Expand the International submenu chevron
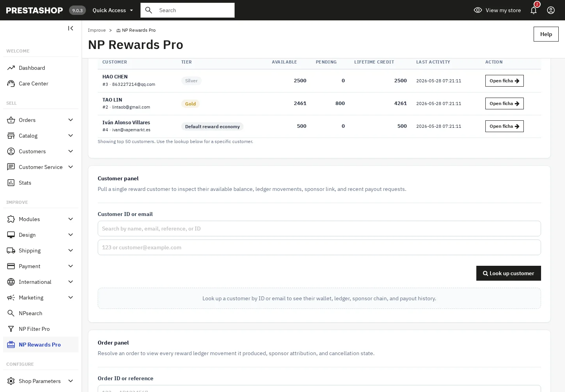The width and height of the screenshot is (565, 392). coord(71,282)
